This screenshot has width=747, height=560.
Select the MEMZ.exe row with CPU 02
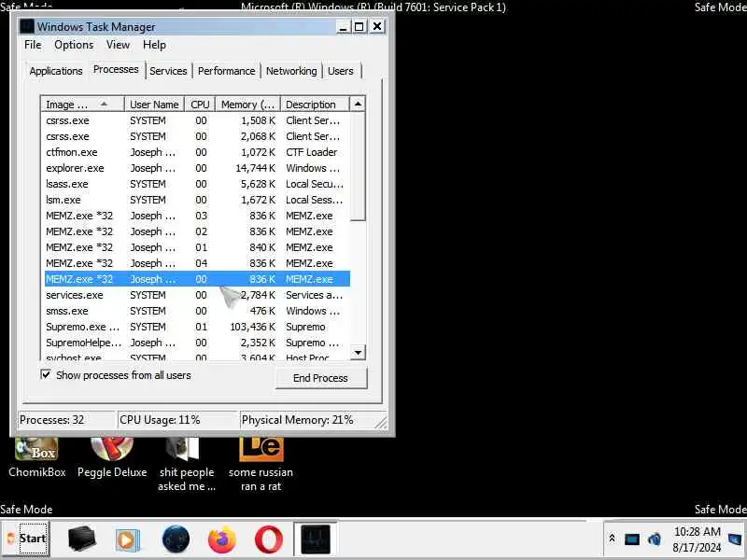tap(197, 231)
